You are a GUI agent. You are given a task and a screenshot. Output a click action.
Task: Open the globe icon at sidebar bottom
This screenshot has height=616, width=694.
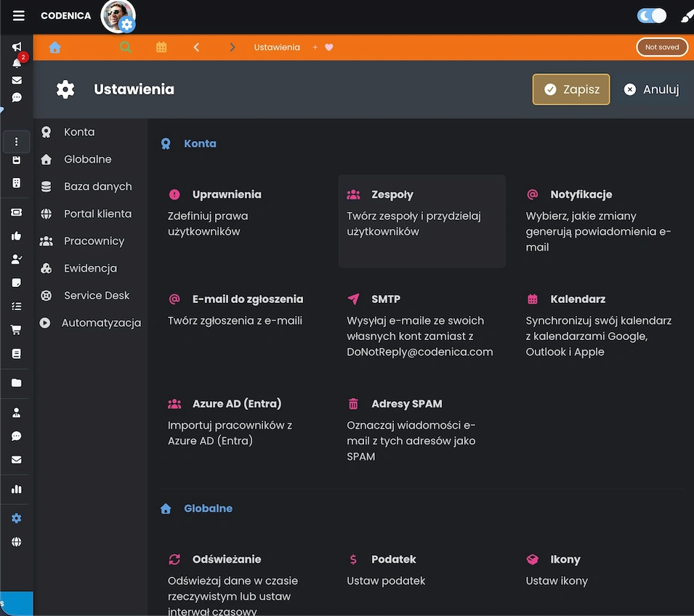click(15, 542)
